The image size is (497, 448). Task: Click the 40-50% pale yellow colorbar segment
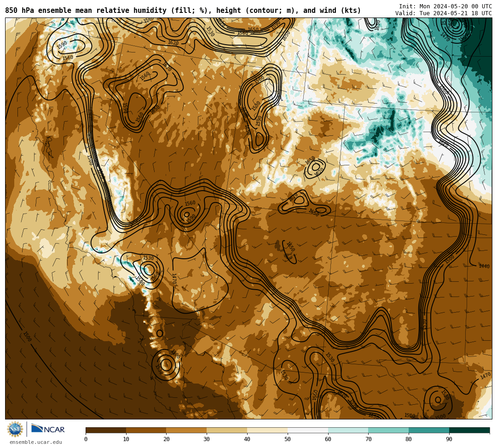pos(267,430)
